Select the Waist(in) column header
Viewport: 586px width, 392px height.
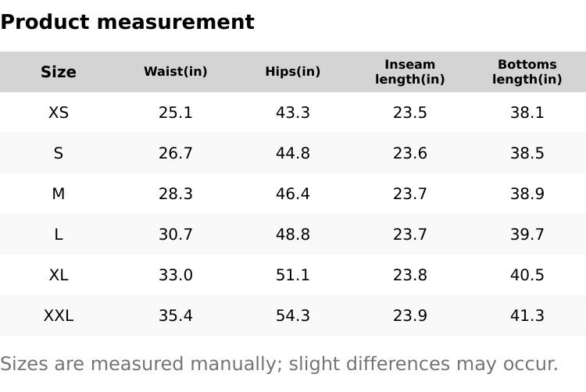click(176, 72)
